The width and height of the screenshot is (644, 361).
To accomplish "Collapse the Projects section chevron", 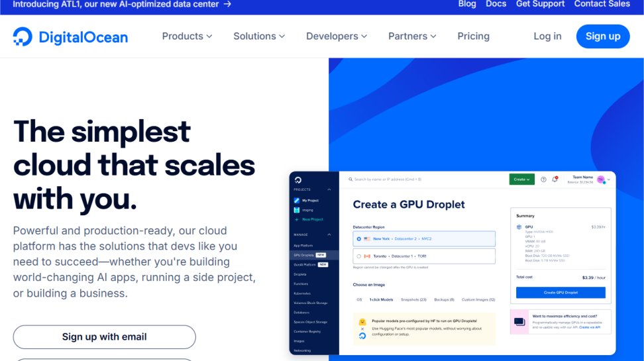I will [329, 189].
